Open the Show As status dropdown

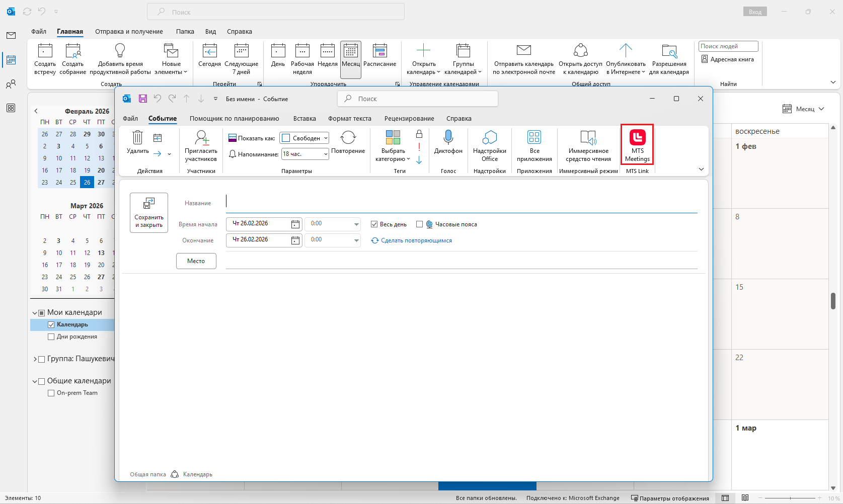305,138
